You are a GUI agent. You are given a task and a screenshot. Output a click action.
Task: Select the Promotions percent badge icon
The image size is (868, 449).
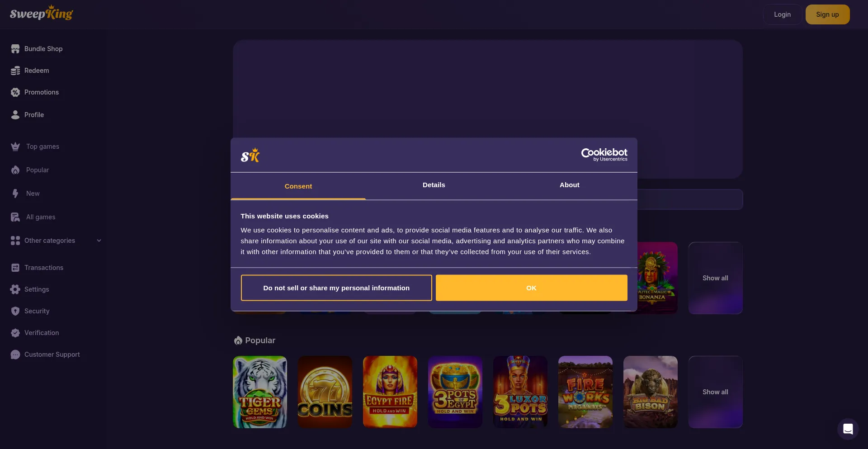[15, 92]
